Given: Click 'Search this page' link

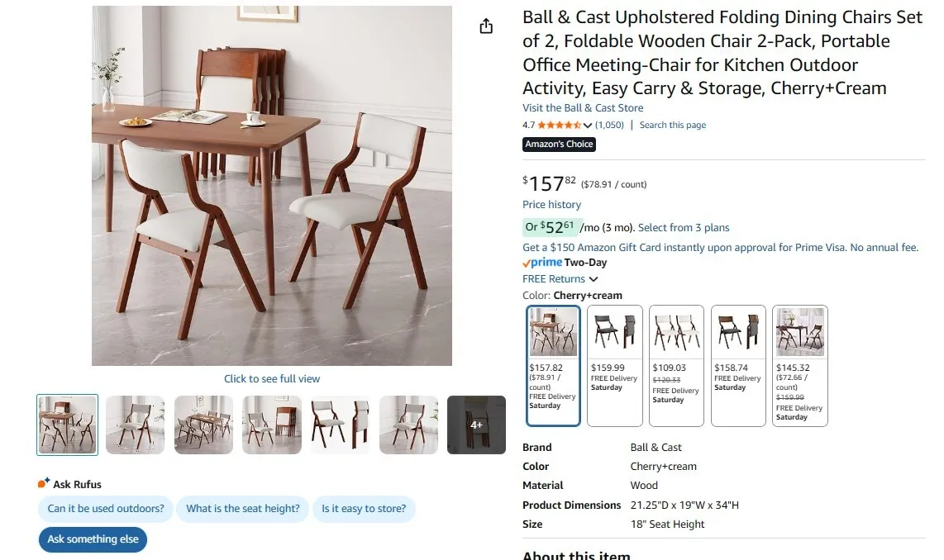Looking at the screenshot, I should pos(673,126).
